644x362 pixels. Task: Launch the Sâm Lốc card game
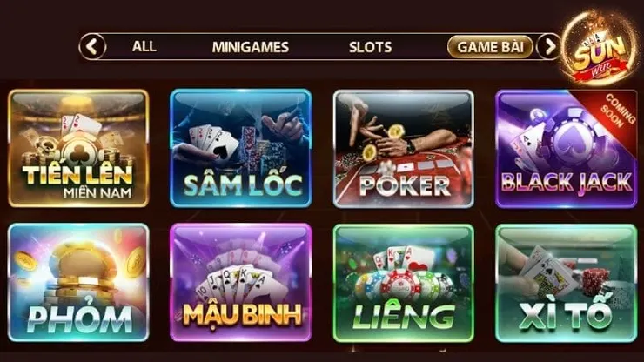pos(241,148)
